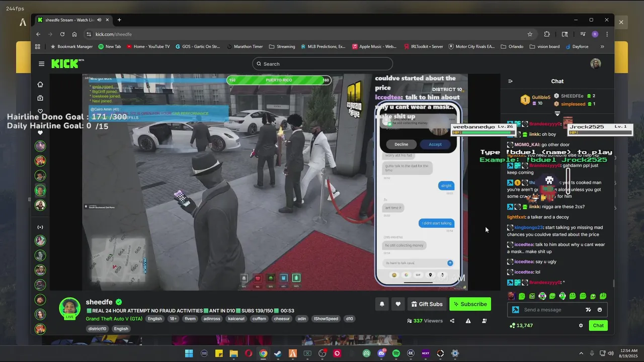This screenshot has width=644, height=362.
Task: Collapse the chat panel
Action: click(510, 81)
